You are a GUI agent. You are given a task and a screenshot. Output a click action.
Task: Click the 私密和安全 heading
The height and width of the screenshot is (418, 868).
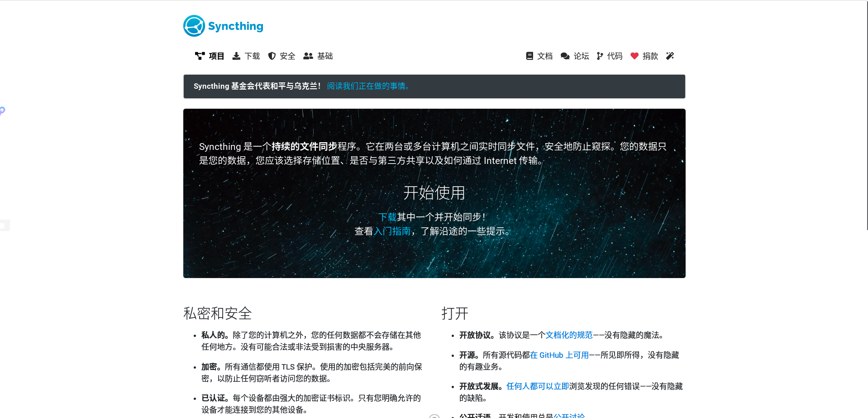pos(218,313)
